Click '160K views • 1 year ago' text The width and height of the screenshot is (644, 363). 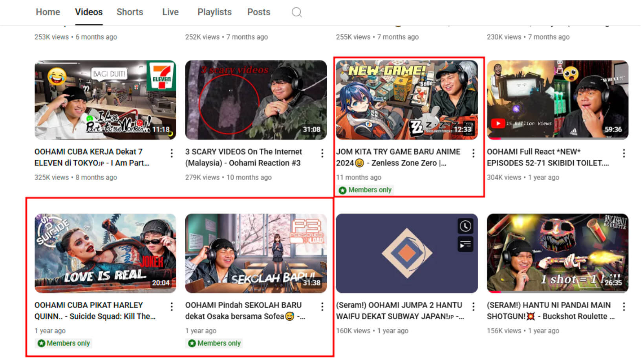click(372, 331)
